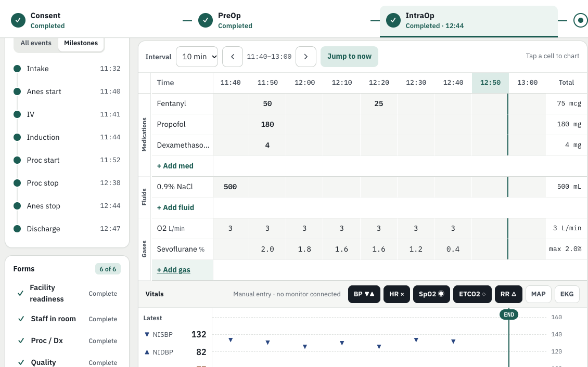Click O2 cell at 11:40

230,228
